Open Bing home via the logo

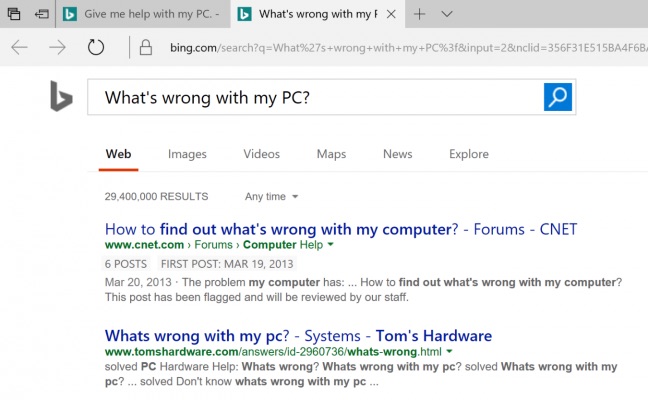61,96
